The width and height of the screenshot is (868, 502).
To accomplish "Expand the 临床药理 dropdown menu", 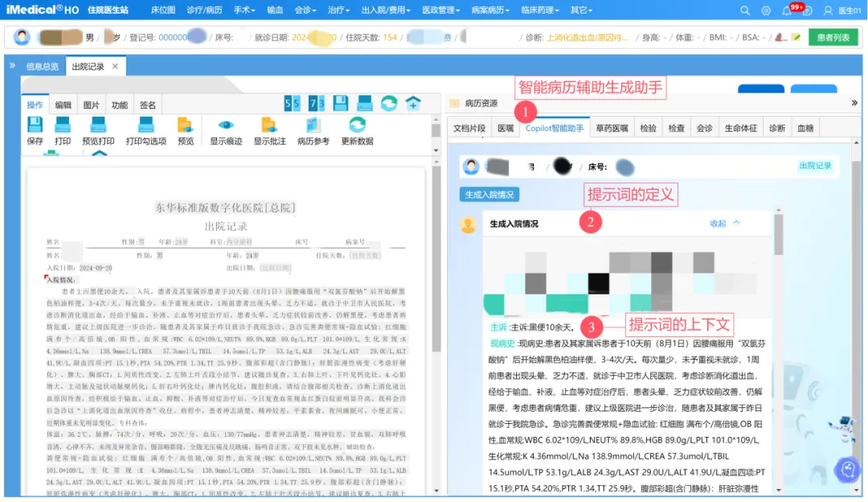I will [542, 10].
